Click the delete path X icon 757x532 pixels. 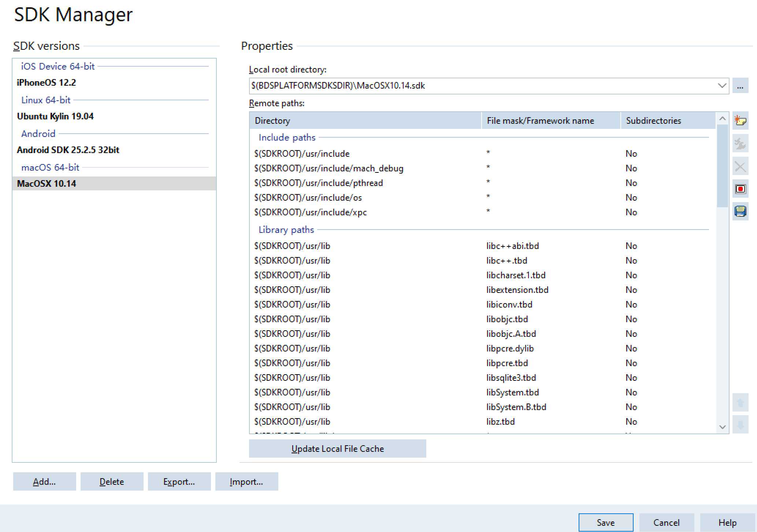(740, 167)
